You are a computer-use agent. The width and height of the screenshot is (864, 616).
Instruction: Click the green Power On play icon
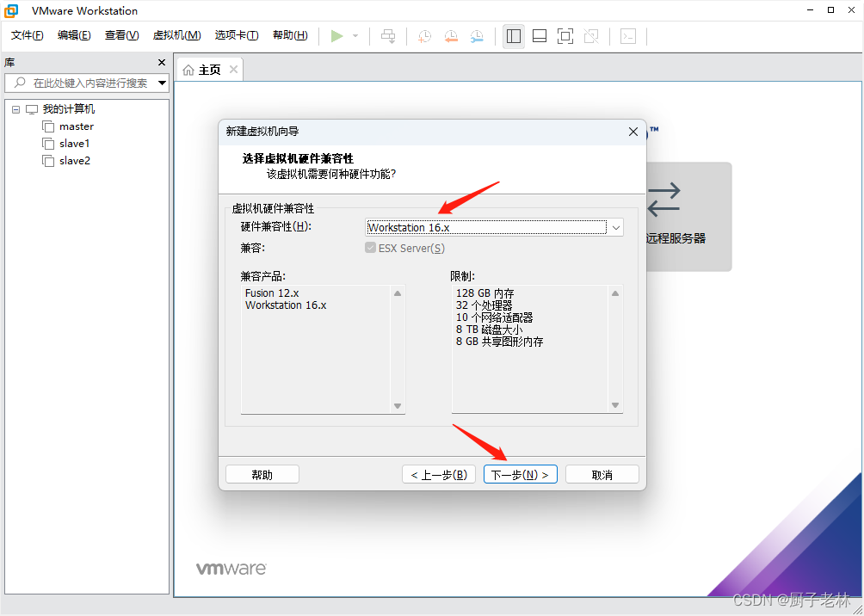(x=336, y=36)
